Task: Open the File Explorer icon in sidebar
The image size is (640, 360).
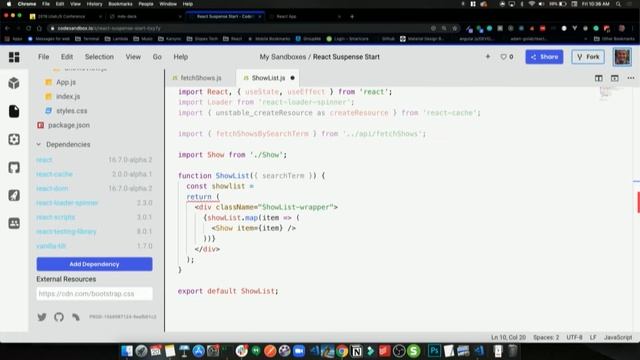Action: click(14, 111)
